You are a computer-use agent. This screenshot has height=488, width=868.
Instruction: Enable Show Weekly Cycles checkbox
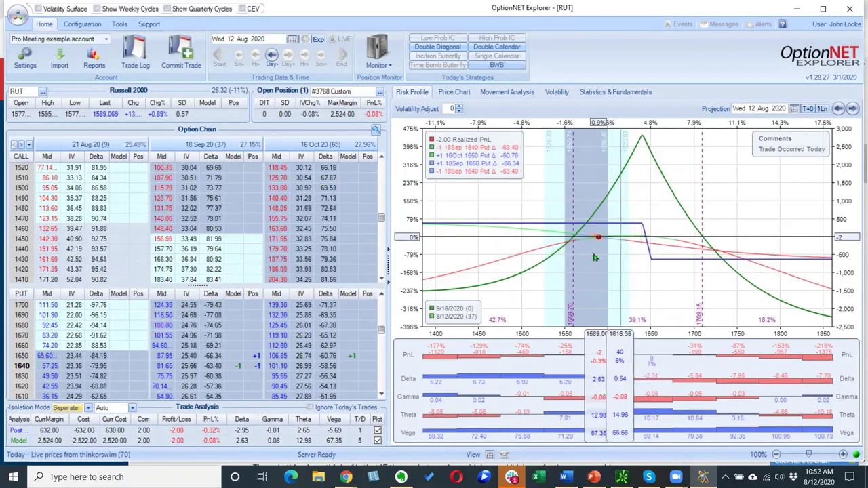pyautogui.click(x=98, y=9)
